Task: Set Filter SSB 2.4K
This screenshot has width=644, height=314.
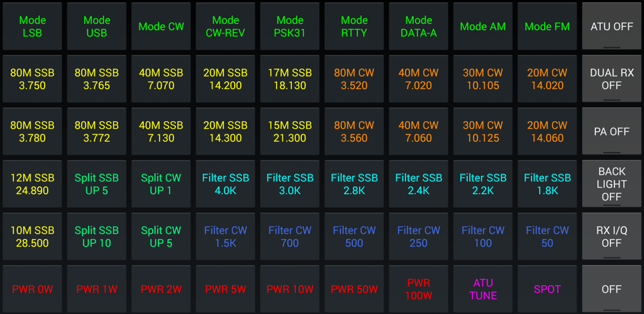Action: click(x=418, y=183)
